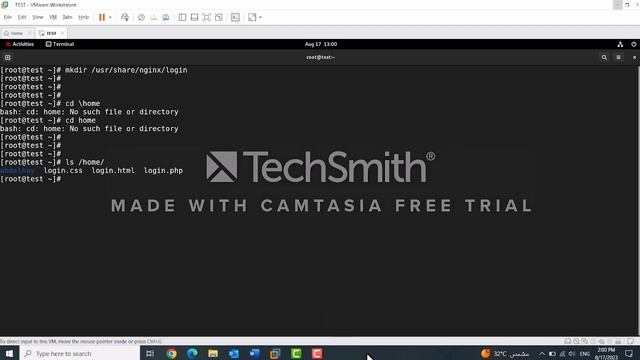This screenshot has height=360, width=640.
Task: Click the login.css file name in terminal output
Action: pos(63,171)
